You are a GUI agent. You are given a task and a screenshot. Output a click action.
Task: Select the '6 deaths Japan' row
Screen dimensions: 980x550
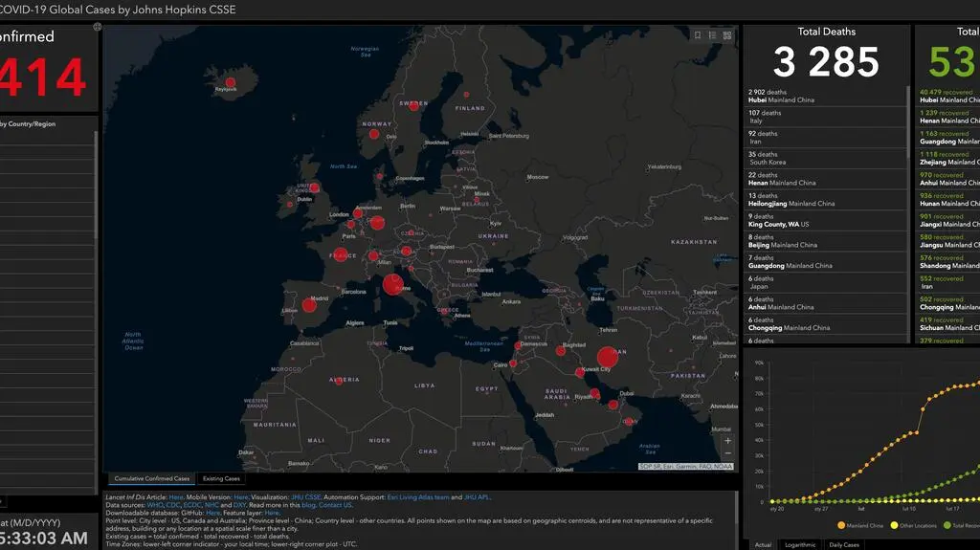pos(825,282)
